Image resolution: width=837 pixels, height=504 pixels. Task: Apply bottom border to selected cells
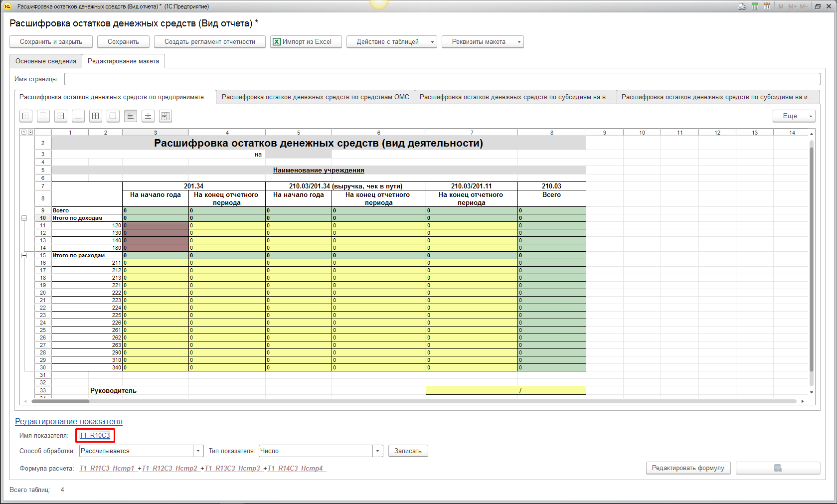tap(78, 116)
